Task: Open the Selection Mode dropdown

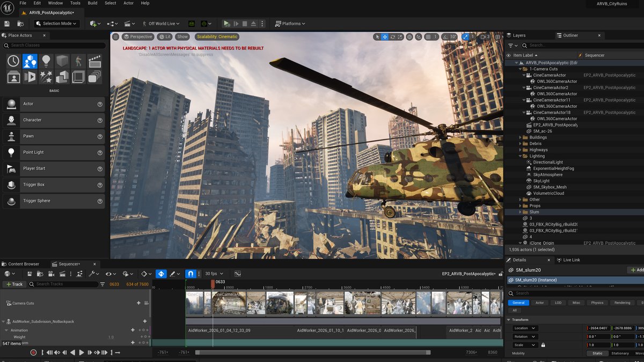Action: pyautogui.click(x=57, y=24)
